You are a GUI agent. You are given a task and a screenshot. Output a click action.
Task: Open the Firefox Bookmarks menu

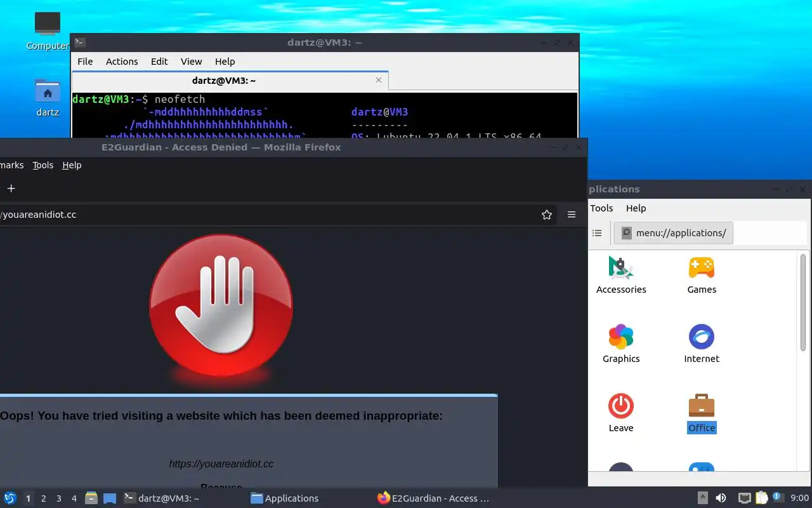point(11,165)
